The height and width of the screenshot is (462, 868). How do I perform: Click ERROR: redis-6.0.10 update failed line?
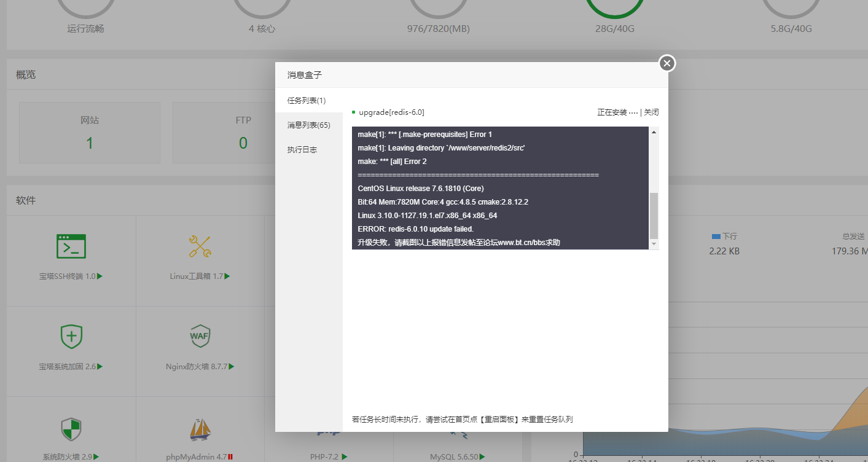[416, 229]
